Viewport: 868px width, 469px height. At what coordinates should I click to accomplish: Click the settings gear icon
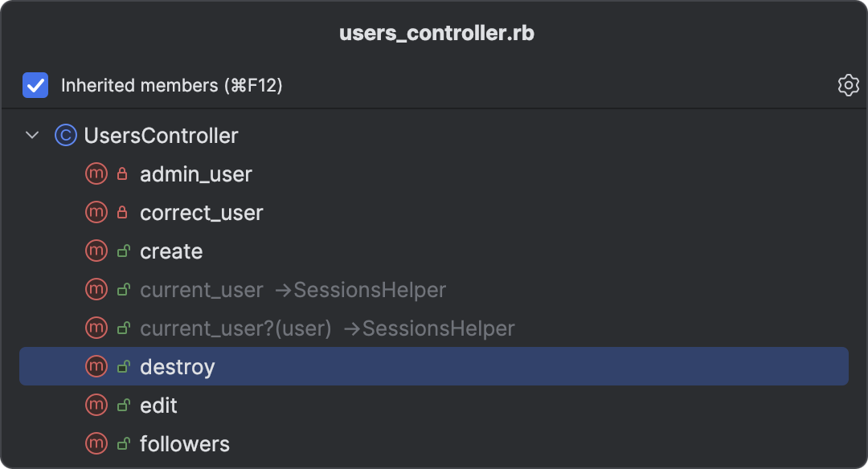coord(848,85)
